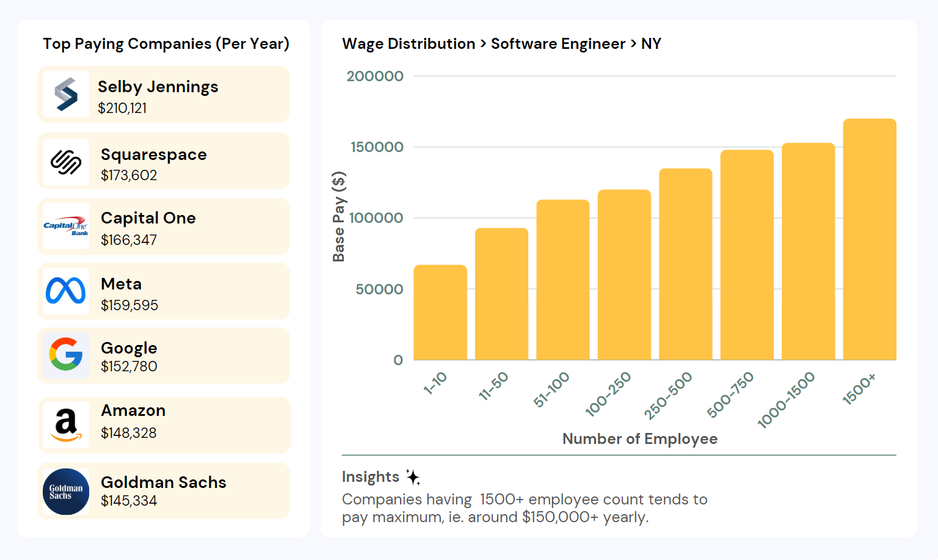The width and height of the screenshot is (938, 560).
Task: Select Software Engineer breadcrumb item
Action: point(558,44)
